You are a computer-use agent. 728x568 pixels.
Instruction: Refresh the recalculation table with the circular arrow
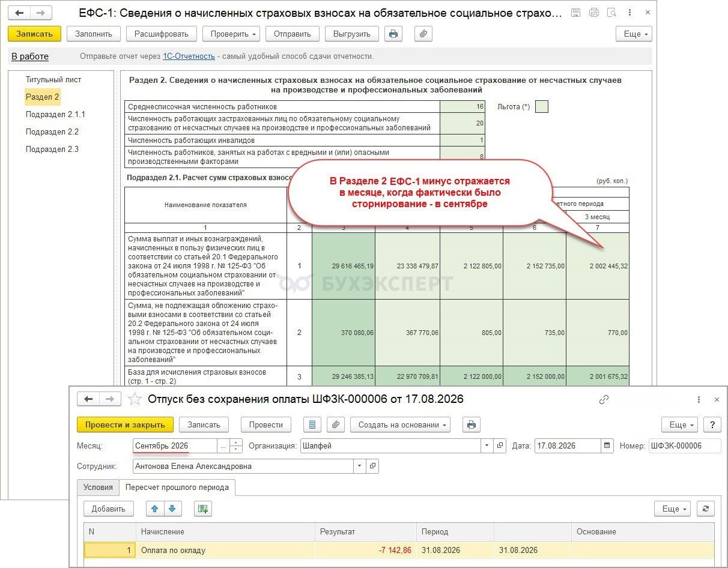(x=705, y=509)
